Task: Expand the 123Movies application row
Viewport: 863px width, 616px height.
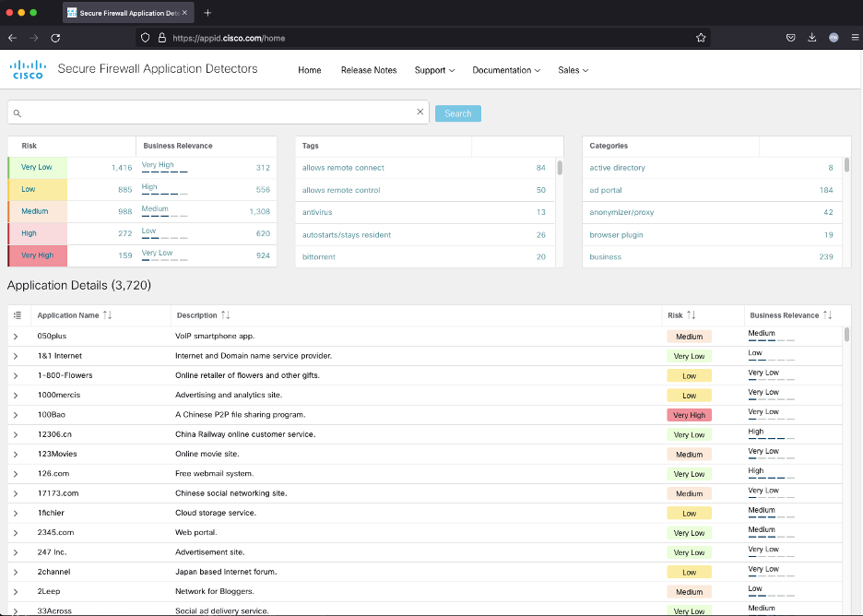Action: pos(16,455)
